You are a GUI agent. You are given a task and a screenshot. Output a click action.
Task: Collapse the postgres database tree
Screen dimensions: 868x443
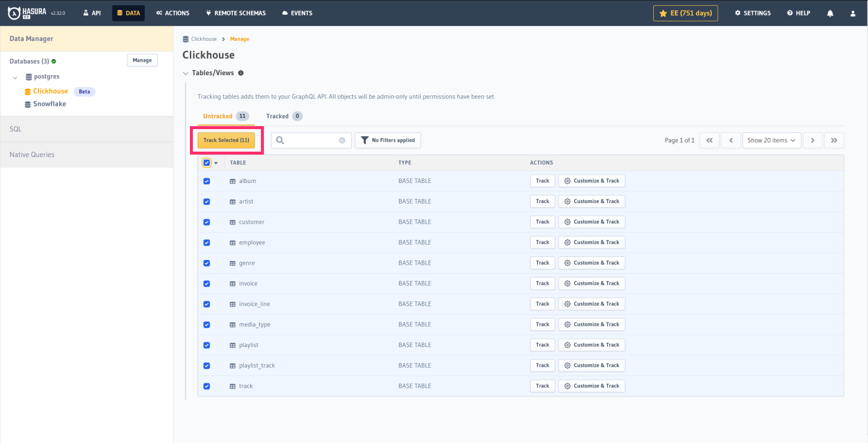15,78
